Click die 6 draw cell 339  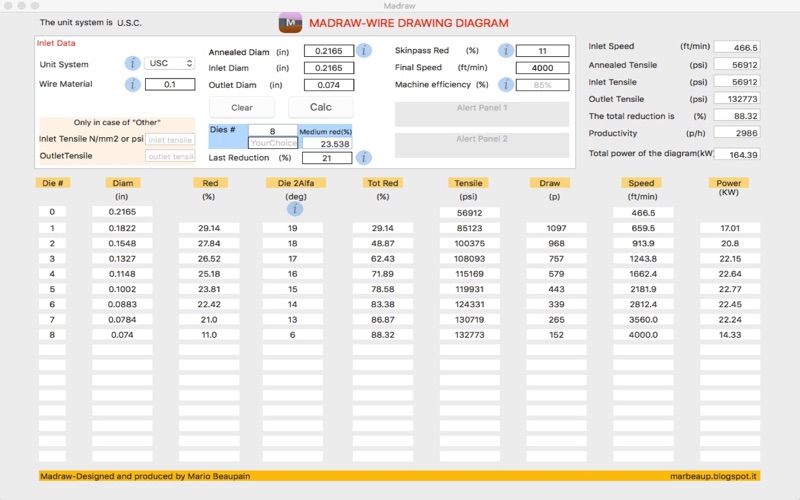pos(557,305)
